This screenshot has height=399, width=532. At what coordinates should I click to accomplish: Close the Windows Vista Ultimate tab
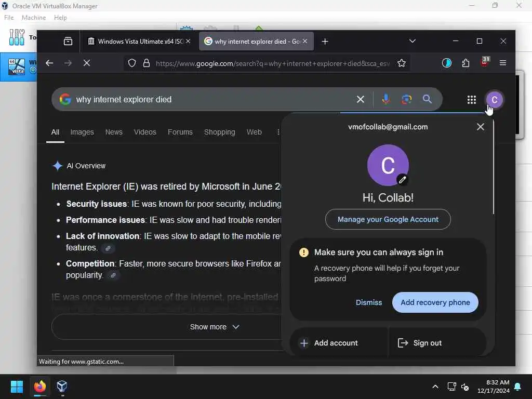tap(188, 41)
